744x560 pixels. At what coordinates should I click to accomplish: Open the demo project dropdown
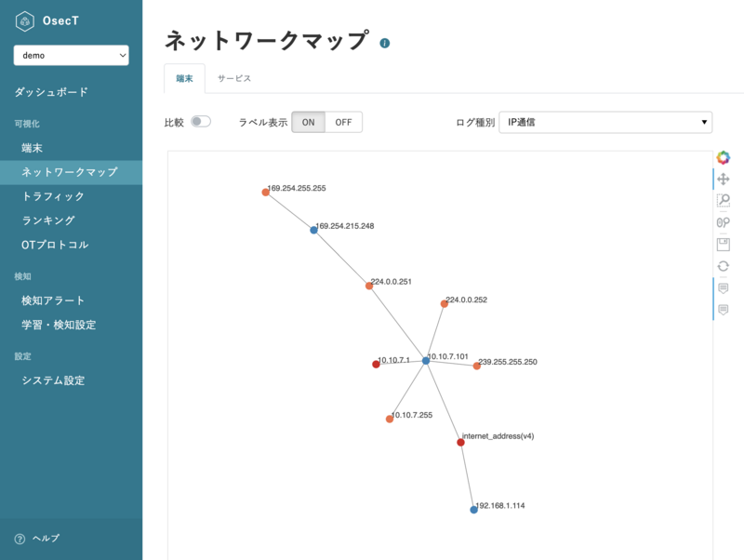coord(72,56)
